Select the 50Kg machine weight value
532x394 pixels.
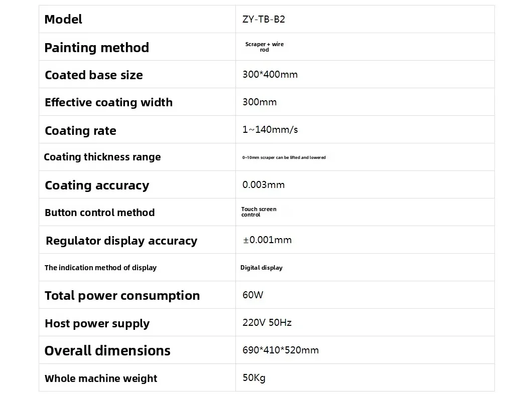point(253,378)
